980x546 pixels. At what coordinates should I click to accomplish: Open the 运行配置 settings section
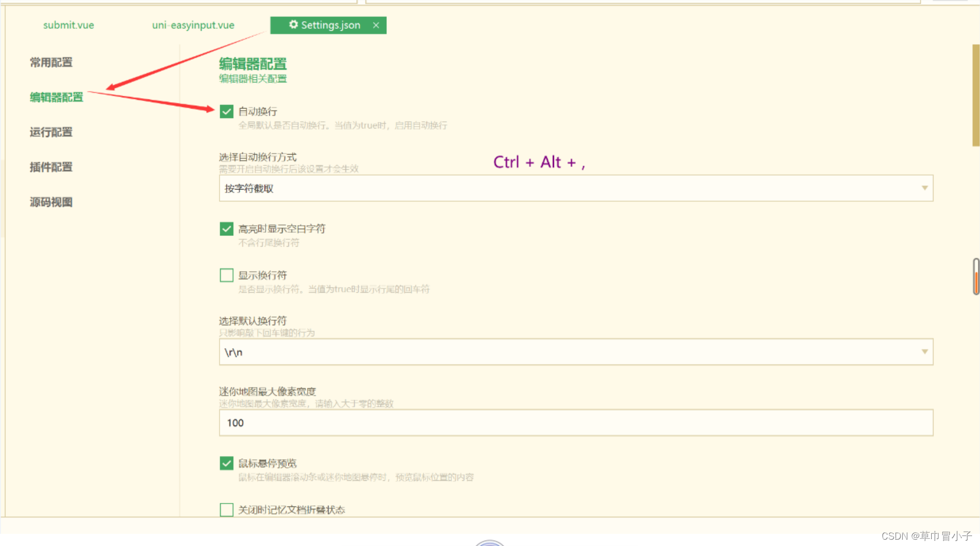click(x=51, y=132)
